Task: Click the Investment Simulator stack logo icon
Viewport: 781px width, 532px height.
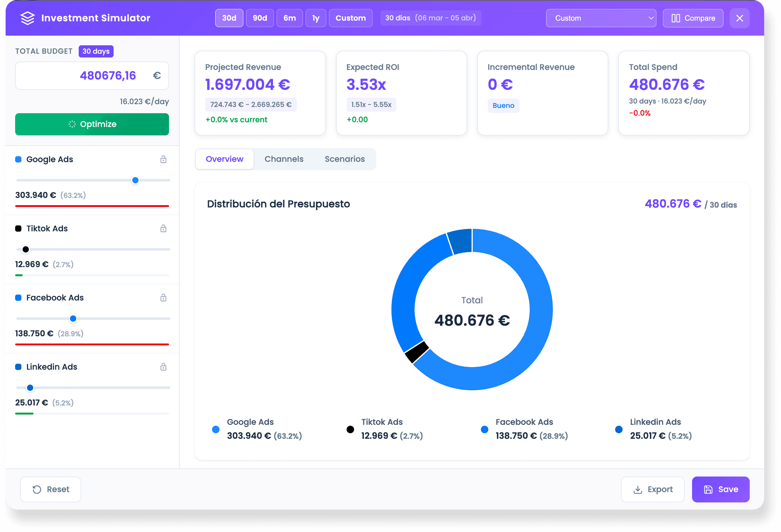Action: (27, 18)
